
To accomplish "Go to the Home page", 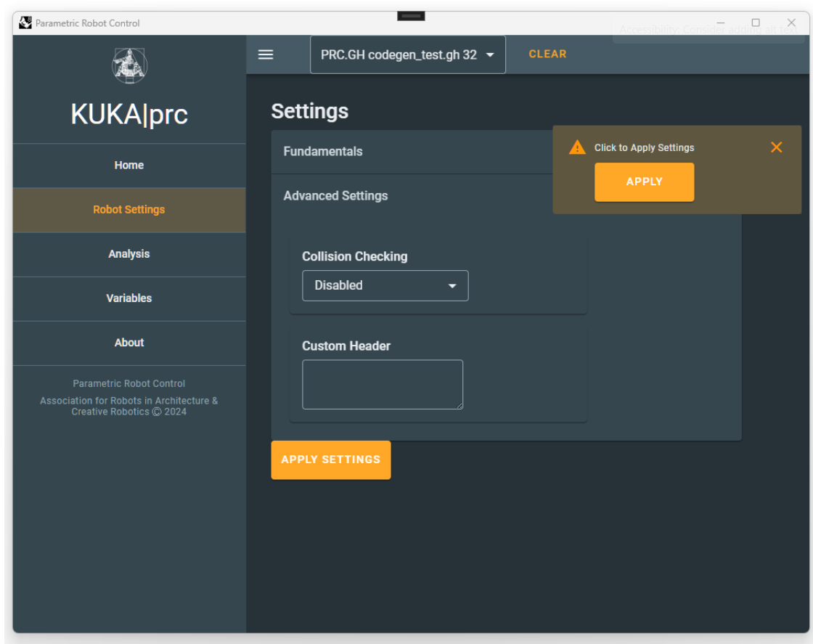I will click(x=129, y=166).
